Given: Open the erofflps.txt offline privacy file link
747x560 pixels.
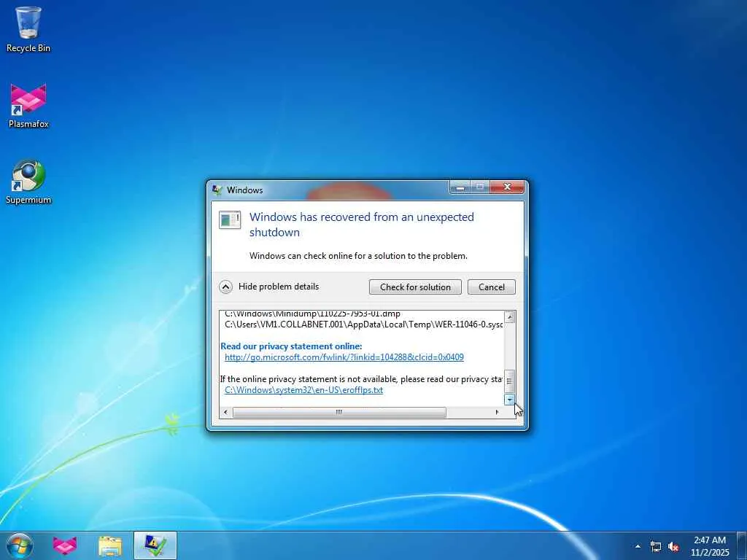Looking at the screenshot, I should [x=303, y=390].
